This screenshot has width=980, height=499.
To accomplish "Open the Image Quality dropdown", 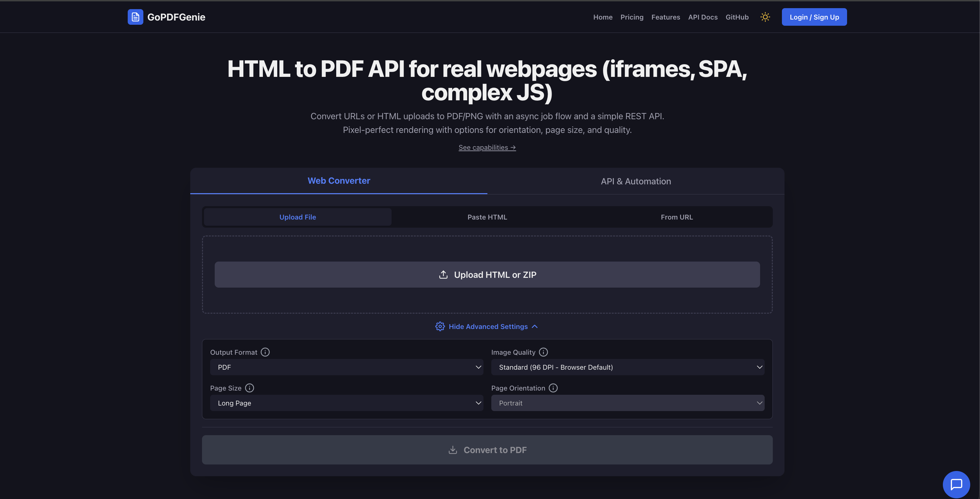I will coord(627,367).
